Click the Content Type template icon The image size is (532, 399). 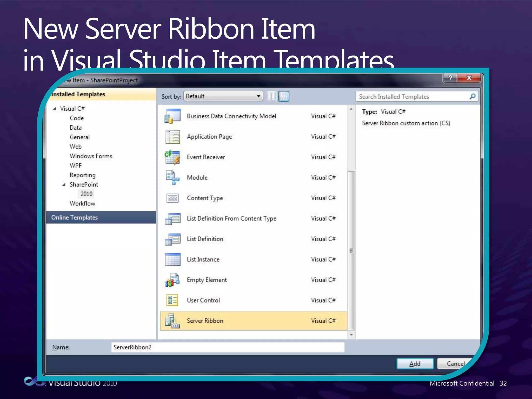(x=172, y=198)
